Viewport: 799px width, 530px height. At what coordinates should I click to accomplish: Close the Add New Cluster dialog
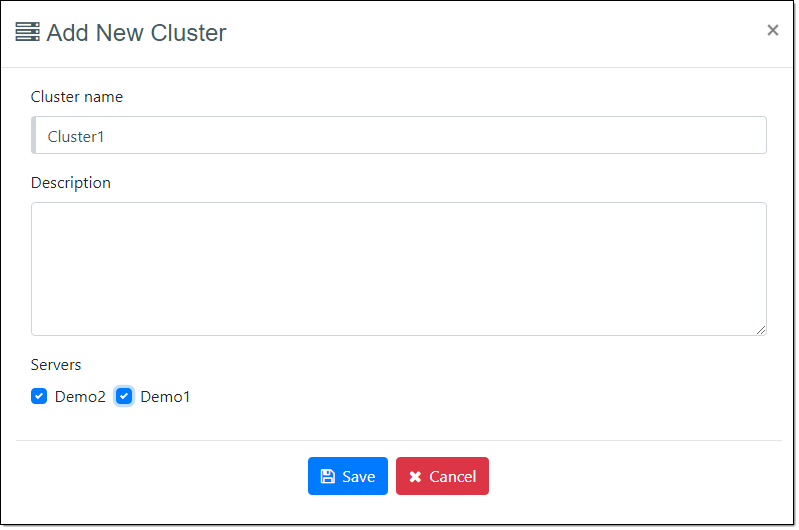[x=772, y=31]
